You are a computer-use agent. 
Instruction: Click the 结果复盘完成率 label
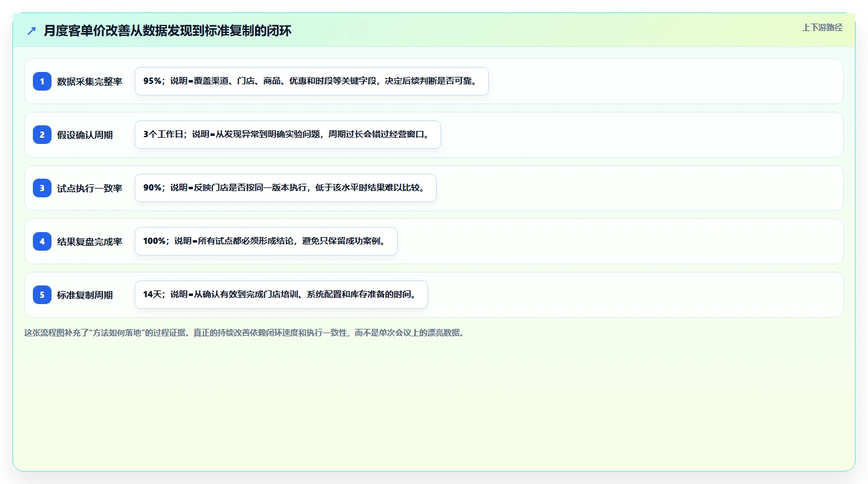[x=89, y=241]
